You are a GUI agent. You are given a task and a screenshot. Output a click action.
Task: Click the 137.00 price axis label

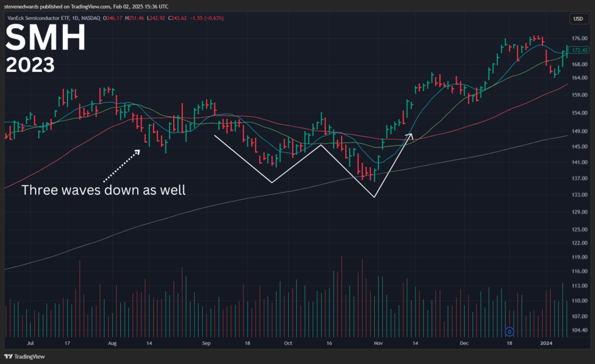pyautogui.click(x=579, y=178)
